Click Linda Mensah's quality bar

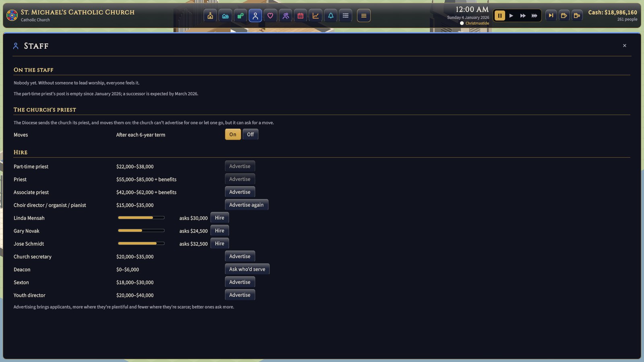141,218
